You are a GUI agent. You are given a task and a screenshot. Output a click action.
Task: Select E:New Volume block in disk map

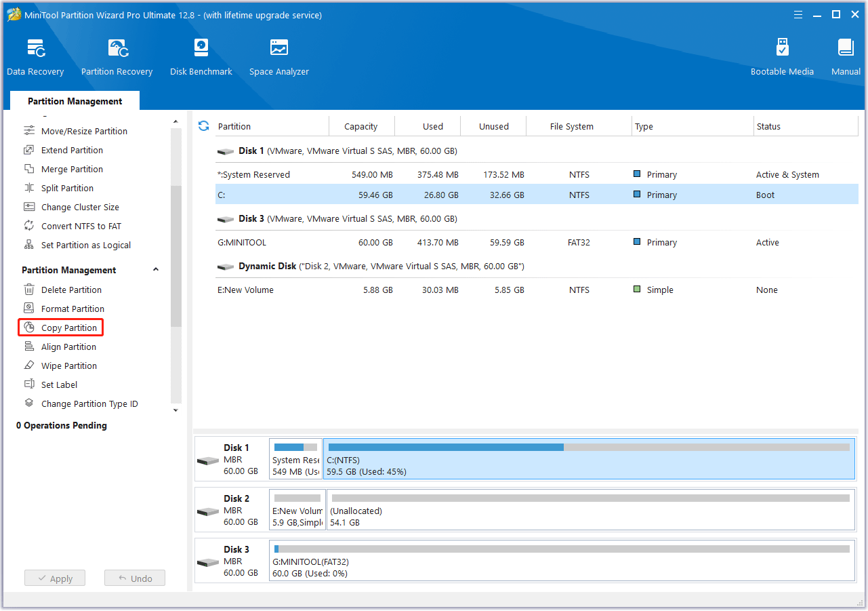pos(297,510)
